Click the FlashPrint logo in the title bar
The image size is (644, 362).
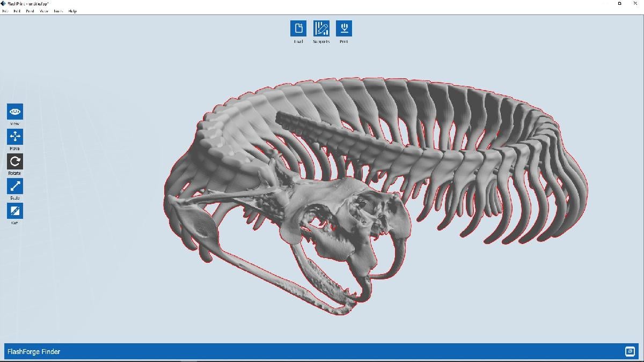click(4, 3)
